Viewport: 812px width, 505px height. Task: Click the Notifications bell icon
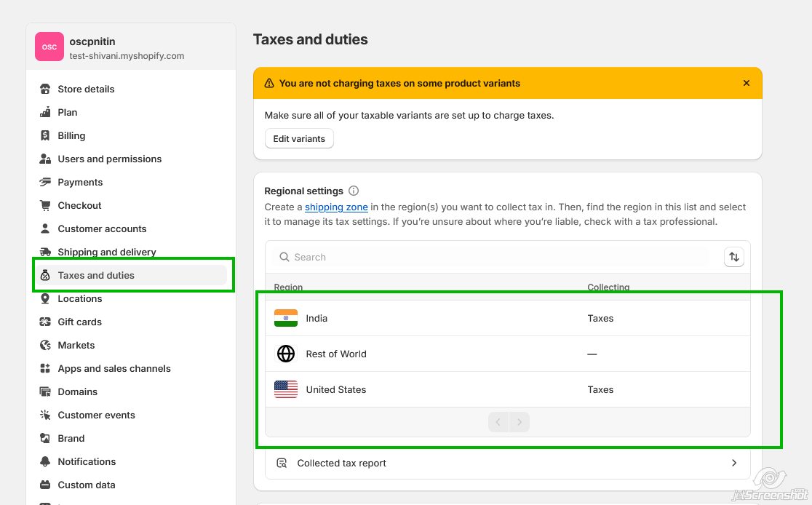coord(45,462)
